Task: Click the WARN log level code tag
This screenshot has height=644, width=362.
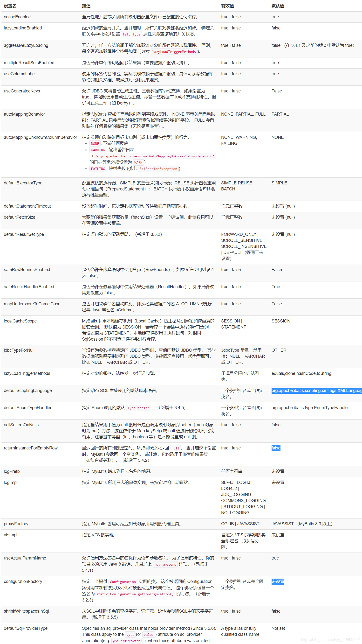Action: [138, 162]
